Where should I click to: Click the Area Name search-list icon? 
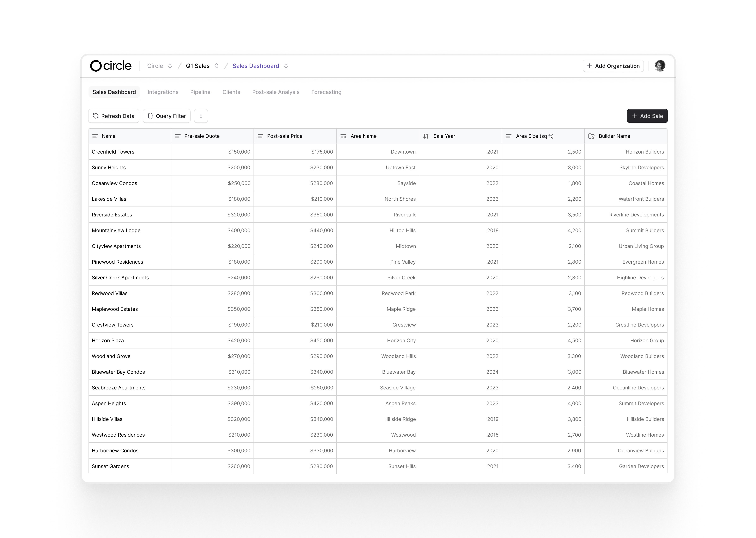tap(343, 136)
